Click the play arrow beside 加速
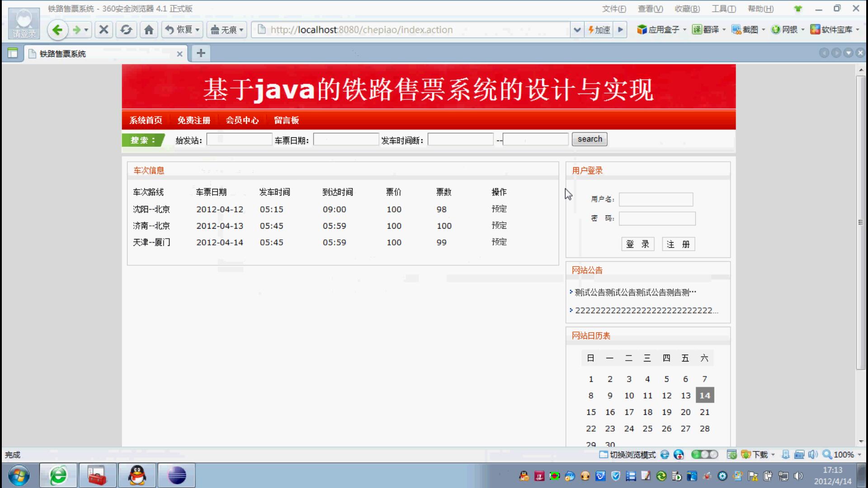Viewport: 868px width, 488px height. [620, 30]
